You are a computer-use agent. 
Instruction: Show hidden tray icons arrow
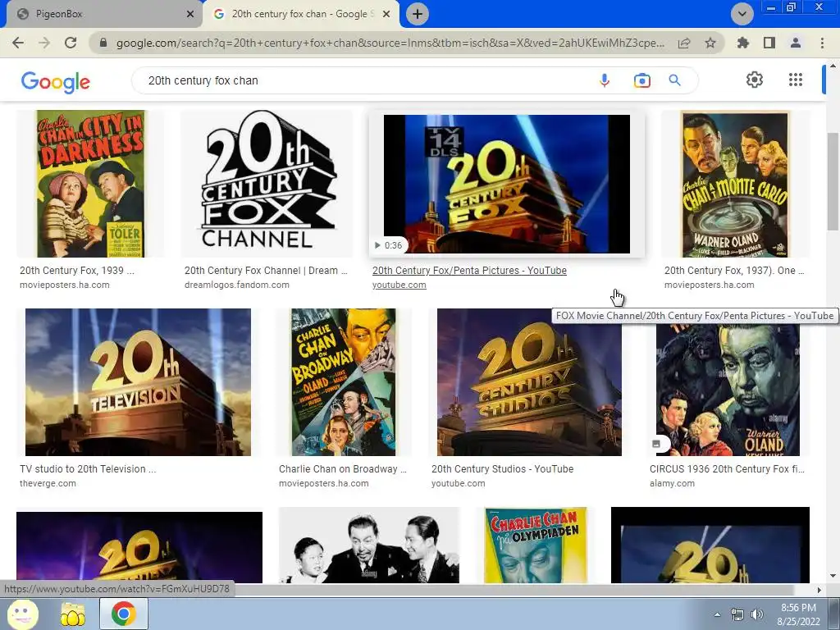pyautogui.click(x=717, y=614)
